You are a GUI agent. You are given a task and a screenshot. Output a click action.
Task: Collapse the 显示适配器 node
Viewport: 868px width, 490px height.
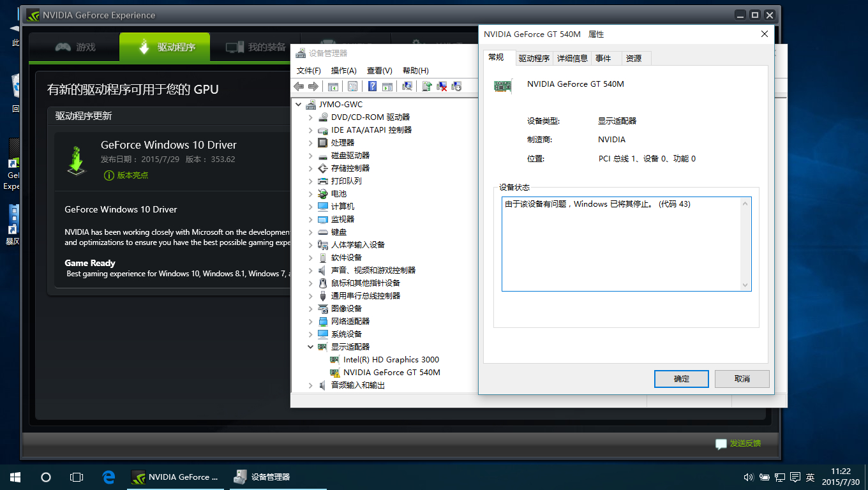pyautogui.click(x=311, y=347)
